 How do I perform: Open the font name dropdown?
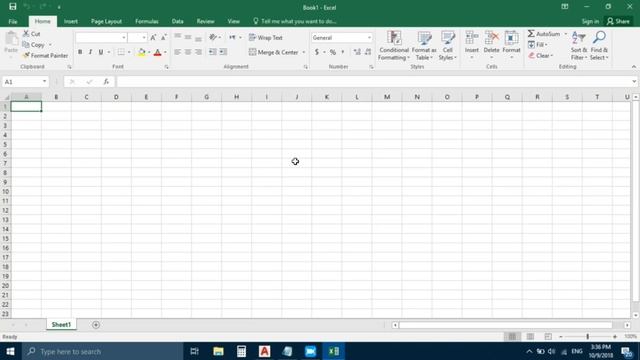point(124,38)
